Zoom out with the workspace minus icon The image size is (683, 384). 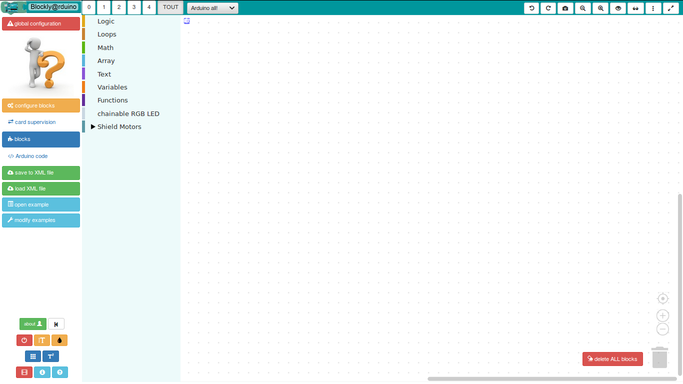663,330
